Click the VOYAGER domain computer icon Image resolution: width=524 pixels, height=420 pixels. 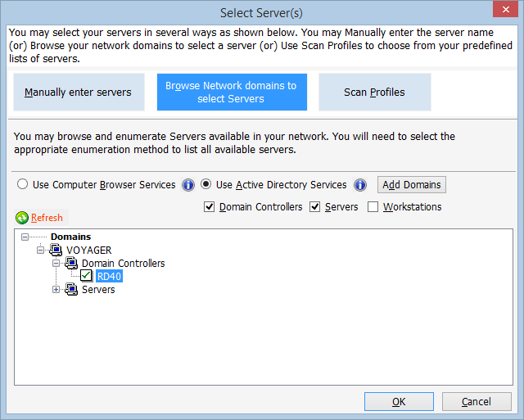(x=56, y=250)
